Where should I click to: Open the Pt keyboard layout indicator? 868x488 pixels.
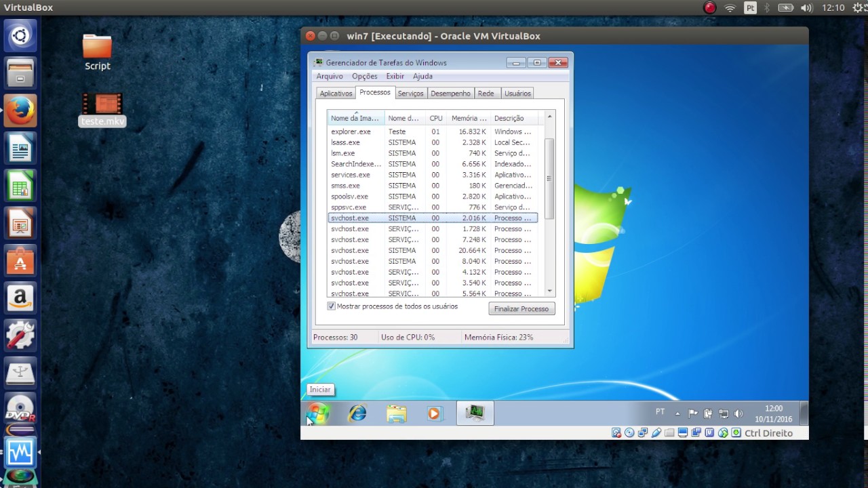tap(750, 8)
